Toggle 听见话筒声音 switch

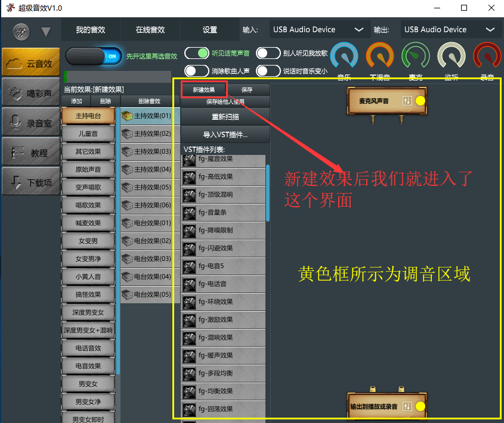[197, 53]
